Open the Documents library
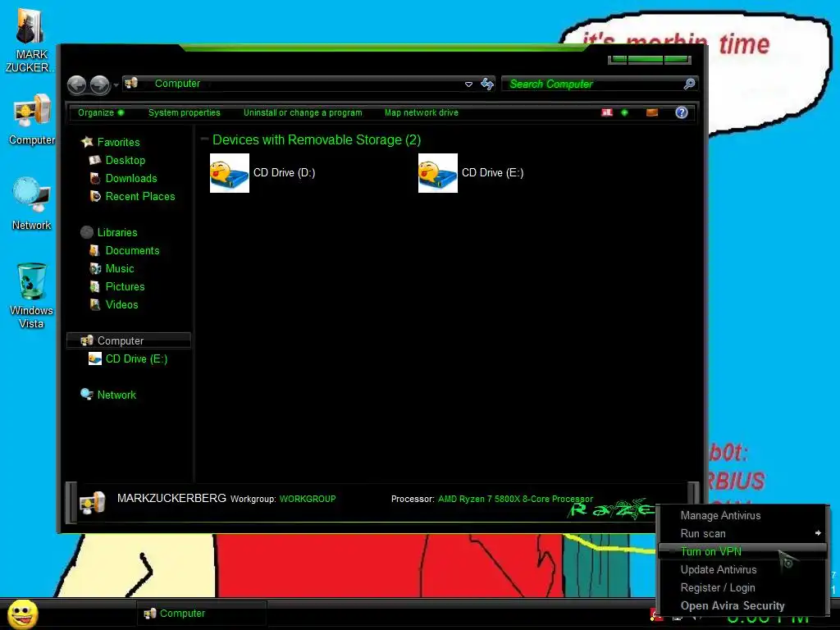Screen dimensions: 840x630 click(132, 251)
